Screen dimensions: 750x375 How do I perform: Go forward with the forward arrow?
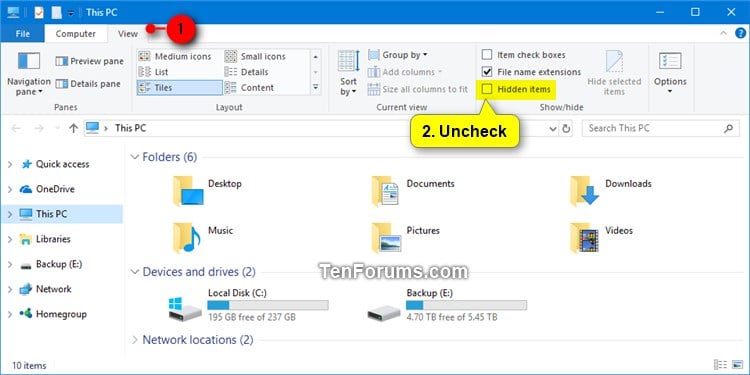pos(39,128)
